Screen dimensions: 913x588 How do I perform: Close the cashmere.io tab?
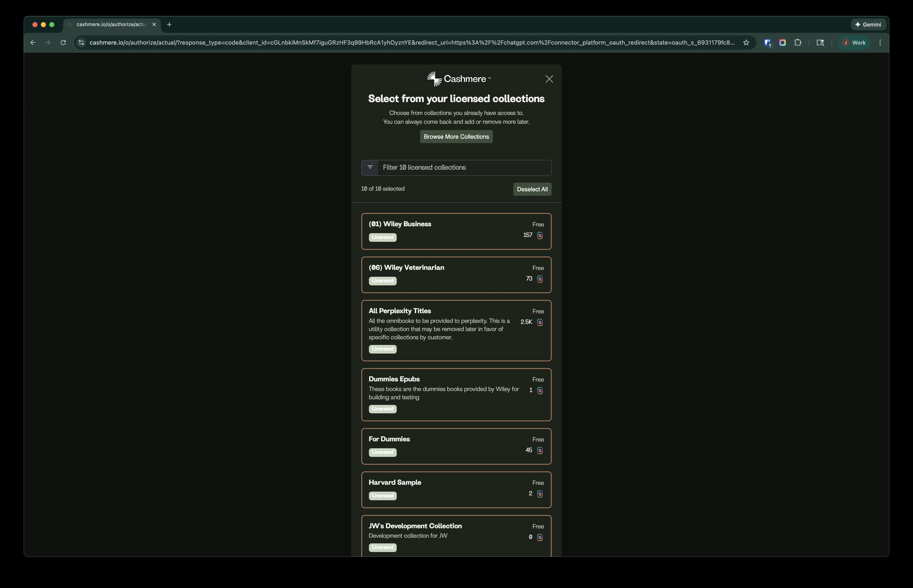[x=154, y=24]
